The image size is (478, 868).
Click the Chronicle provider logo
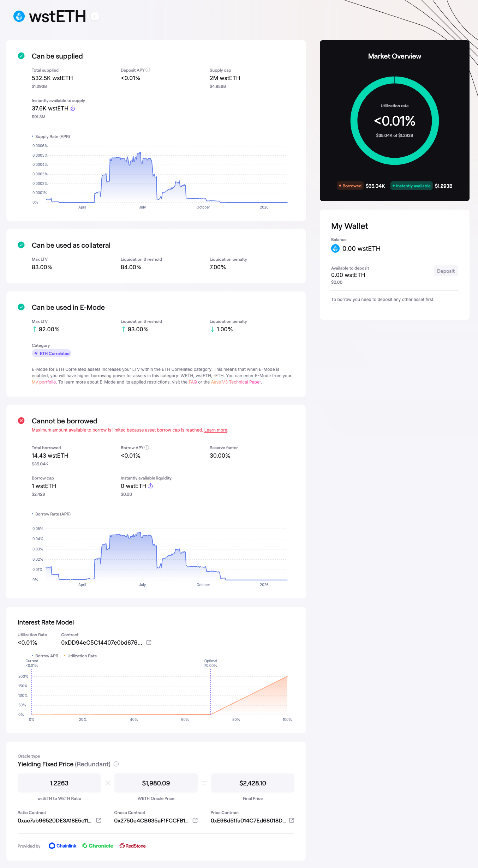click(x=98, y=846)
